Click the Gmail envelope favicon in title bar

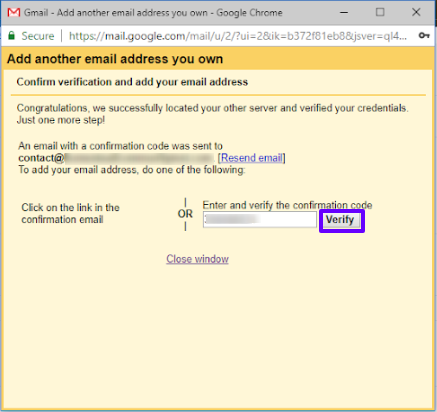pyautogui.click(x=14, y=13)
